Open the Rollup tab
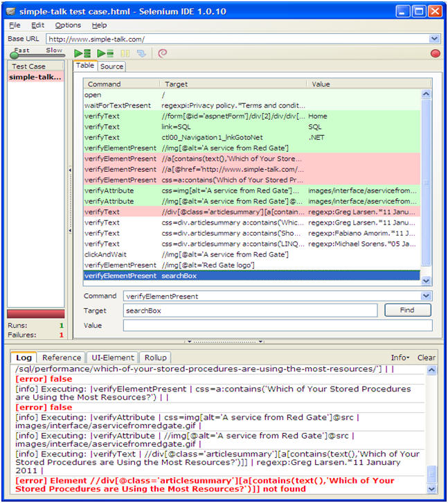 [x=156, y=358]
